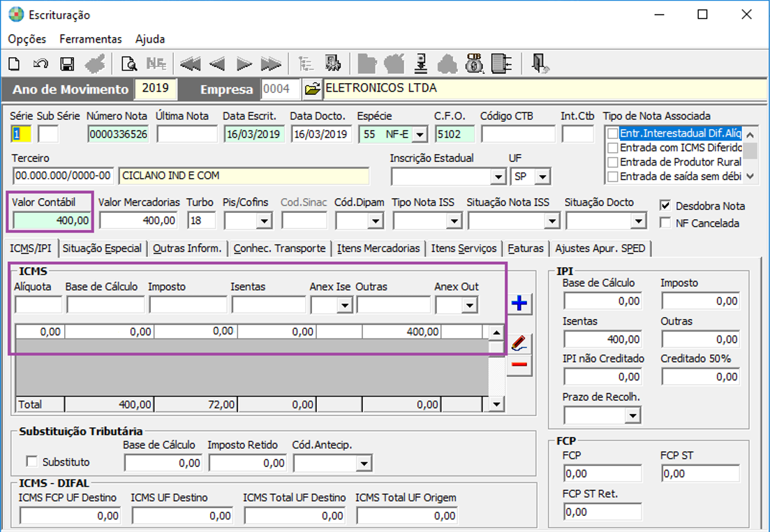Add ICMS line with blue plus button
Image resolution: width=770 pixels, height=532 pixels.
519,303
